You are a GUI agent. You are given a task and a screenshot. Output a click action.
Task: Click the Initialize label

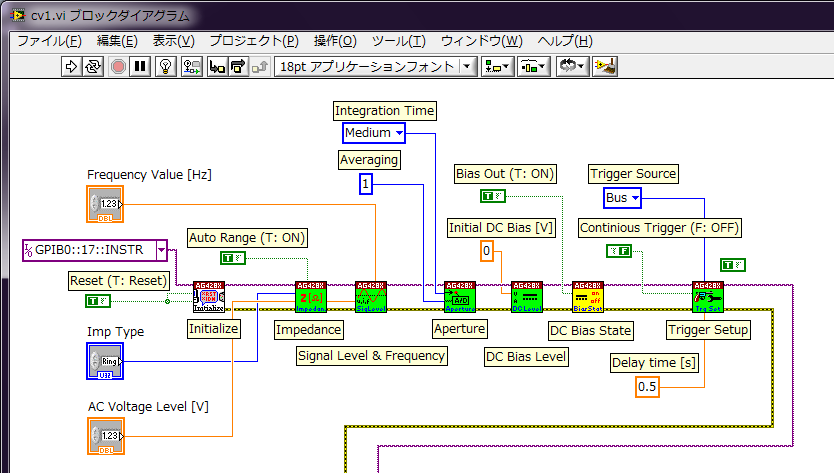point(213,329)
